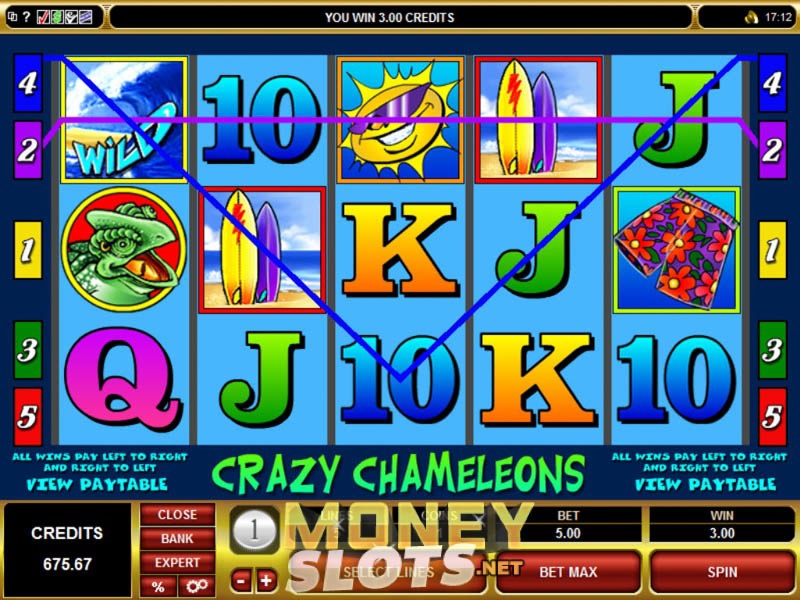Switch to Expert mode
Screen dimensions: 800x600
click(177, 562)
